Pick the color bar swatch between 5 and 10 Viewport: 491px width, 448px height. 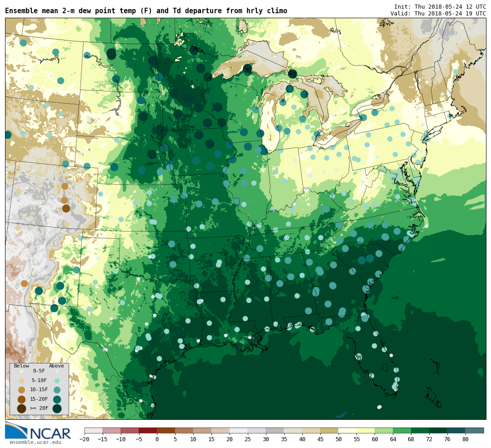(x=185, y=431)
